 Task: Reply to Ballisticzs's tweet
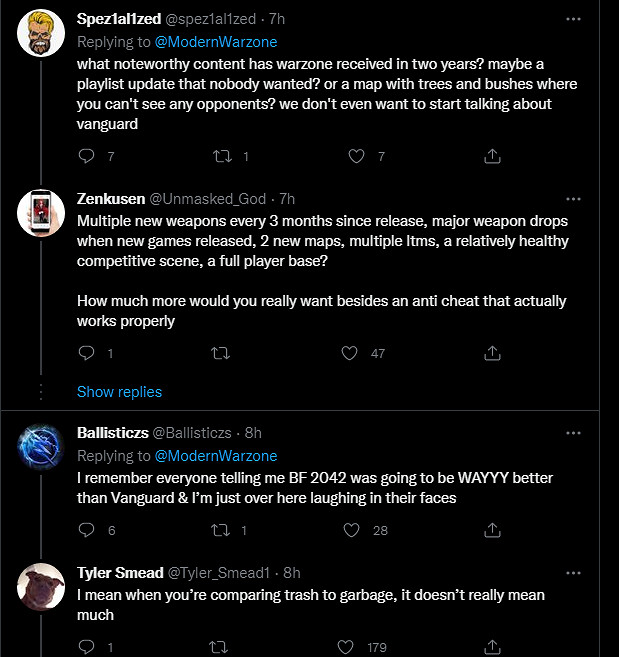tap(86, 530)
